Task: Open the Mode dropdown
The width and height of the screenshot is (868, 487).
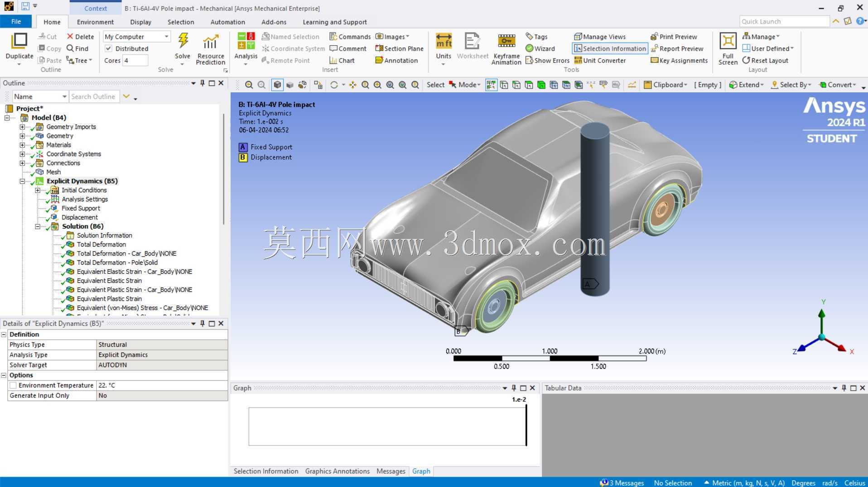Action: [465, 85]
